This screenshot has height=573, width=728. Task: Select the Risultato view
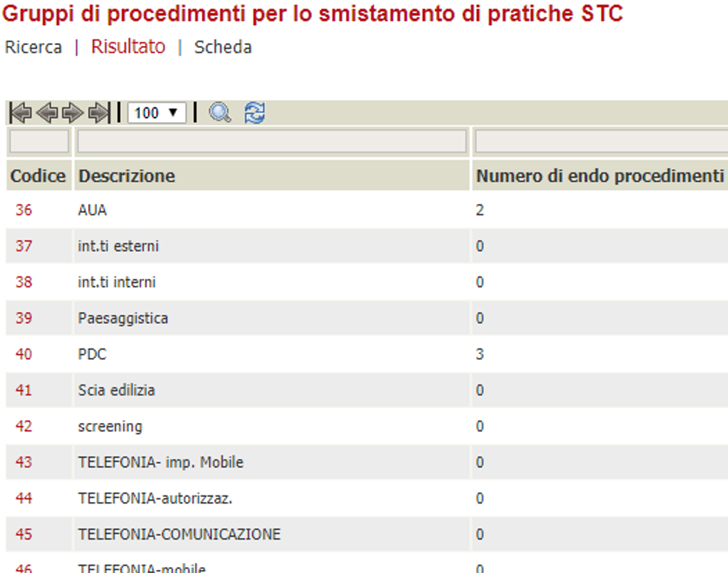[x=127, y=47]
